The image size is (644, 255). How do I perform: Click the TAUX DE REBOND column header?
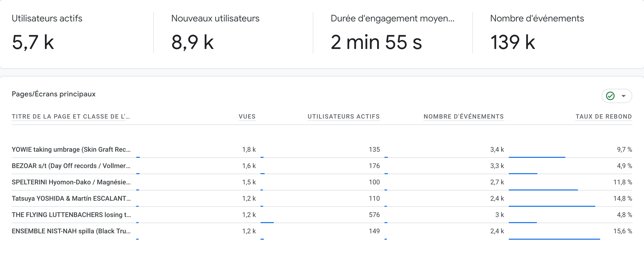pyautogui.click(x=604, y=117)
